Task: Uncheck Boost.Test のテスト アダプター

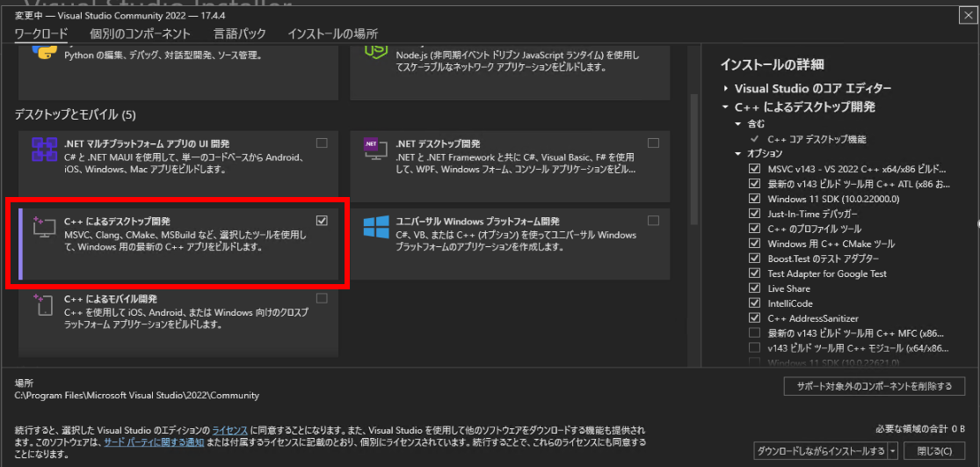Action: click(x=754, y=259)
